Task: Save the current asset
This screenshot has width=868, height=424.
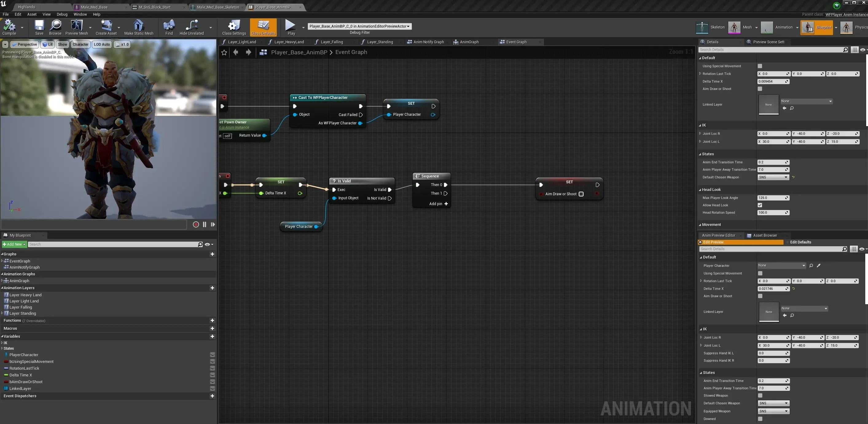Action: click(39, 27)
